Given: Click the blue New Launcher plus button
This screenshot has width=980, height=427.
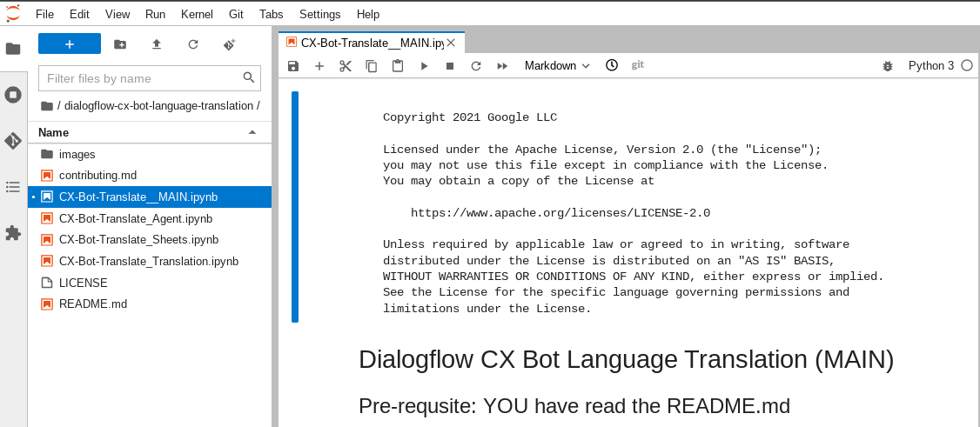Looking at the screenshot, I should [x=70, y=43].
